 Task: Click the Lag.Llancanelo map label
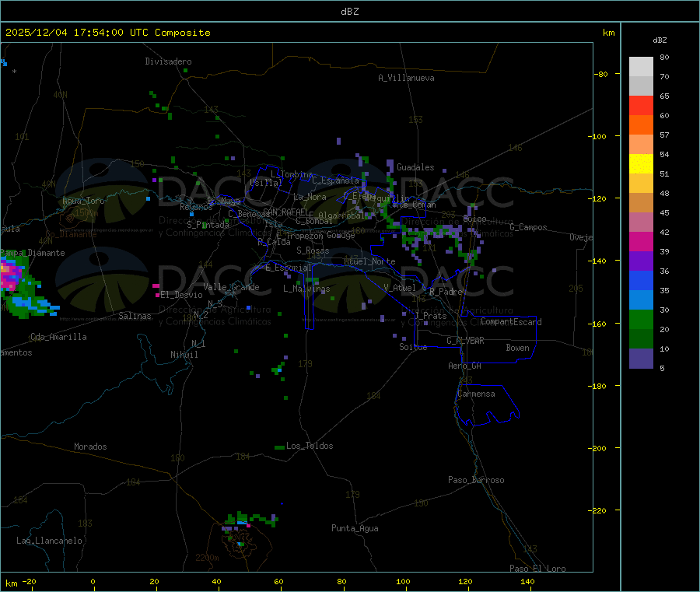pos(50,541)
